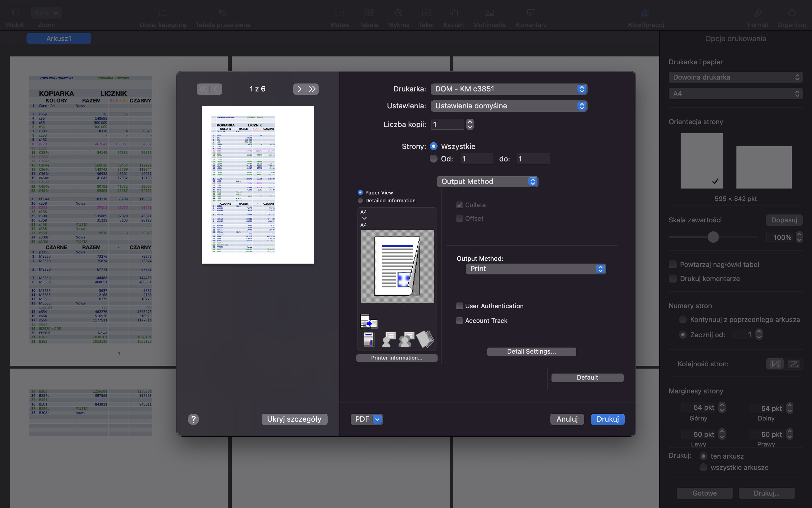Click the Drukuj button in dialog

pos(607,419)
